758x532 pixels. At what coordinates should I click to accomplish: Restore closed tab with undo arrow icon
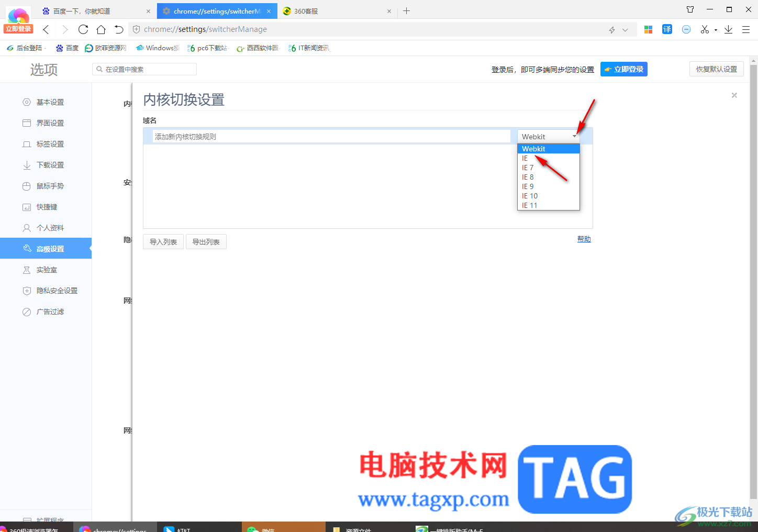[x=119, y=29]
